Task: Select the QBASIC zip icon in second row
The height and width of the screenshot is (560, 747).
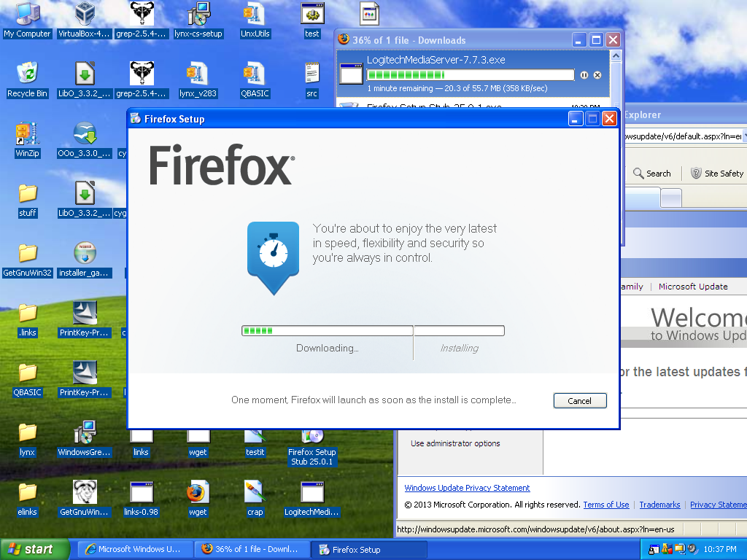Action: coord(255,79)
